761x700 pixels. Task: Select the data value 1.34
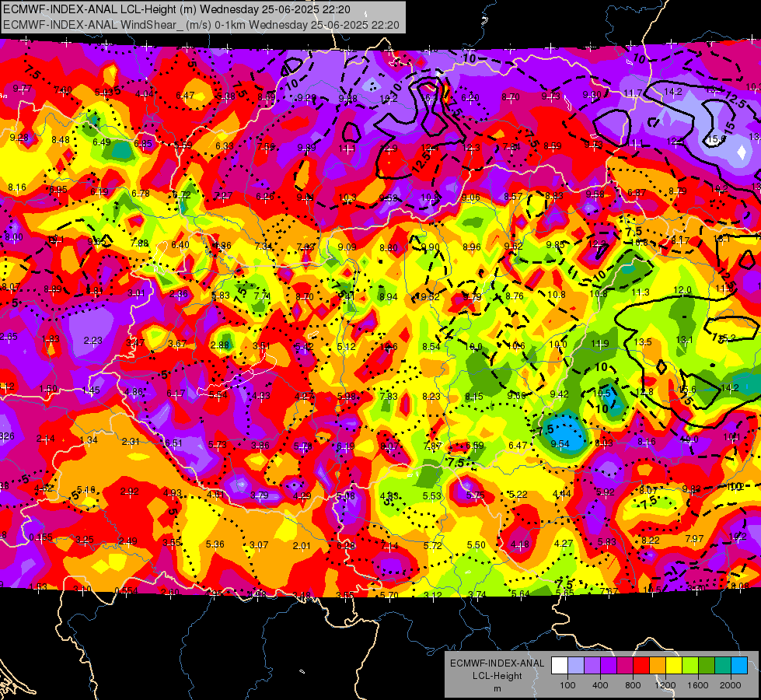click(x=89, y=440)
